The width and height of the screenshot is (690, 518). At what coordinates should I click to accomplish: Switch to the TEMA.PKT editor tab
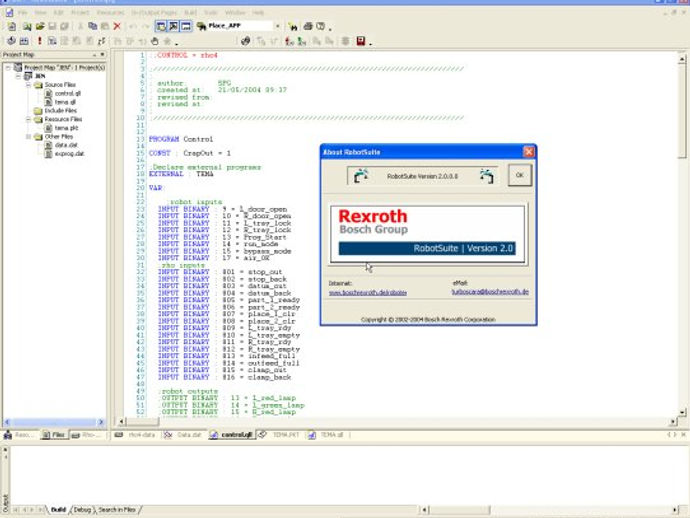(279, 435)
